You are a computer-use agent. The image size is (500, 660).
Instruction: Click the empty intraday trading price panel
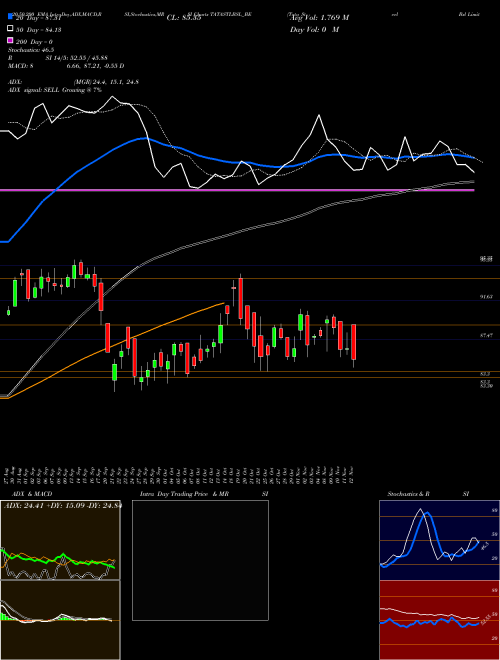point(200,560)
